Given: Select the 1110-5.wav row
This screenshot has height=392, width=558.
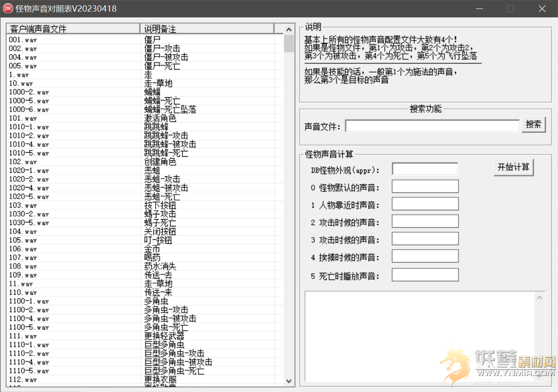Looking at the screenshot, I should coord(145,371).
